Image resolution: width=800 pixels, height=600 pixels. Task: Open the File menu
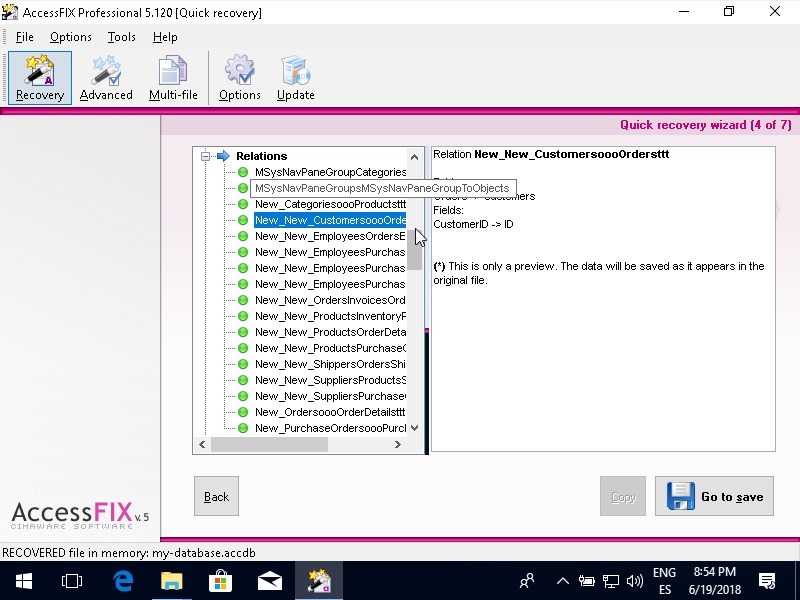(x=25, y=37)
